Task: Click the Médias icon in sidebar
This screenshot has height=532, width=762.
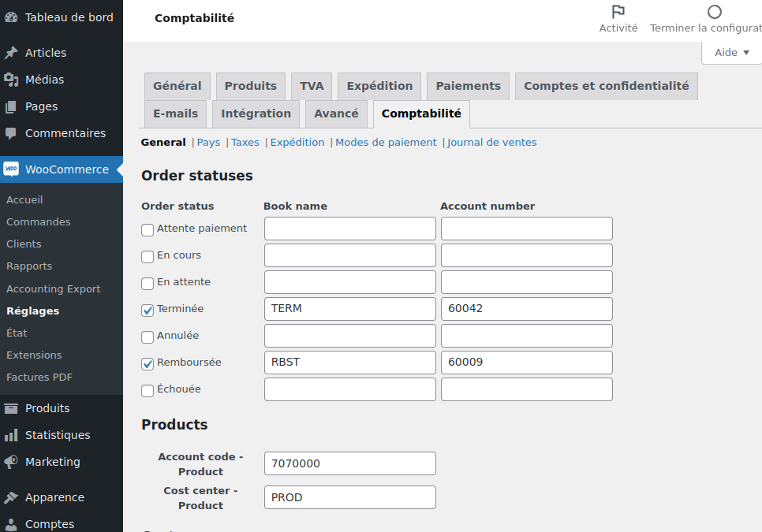Action: (11, 80)
